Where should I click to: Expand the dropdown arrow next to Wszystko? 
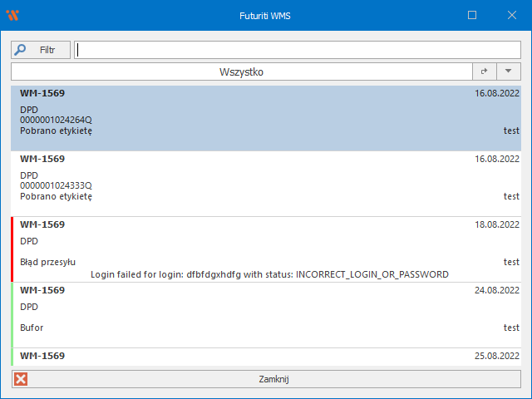(508, 72)
